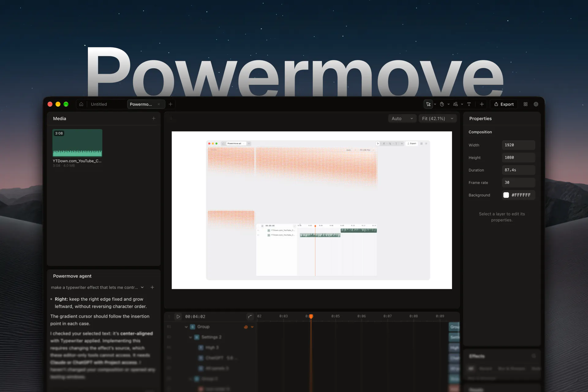The image size is (588, 392).
Task: Open the orange chevron on the Group layer
Action: [252, 327]
